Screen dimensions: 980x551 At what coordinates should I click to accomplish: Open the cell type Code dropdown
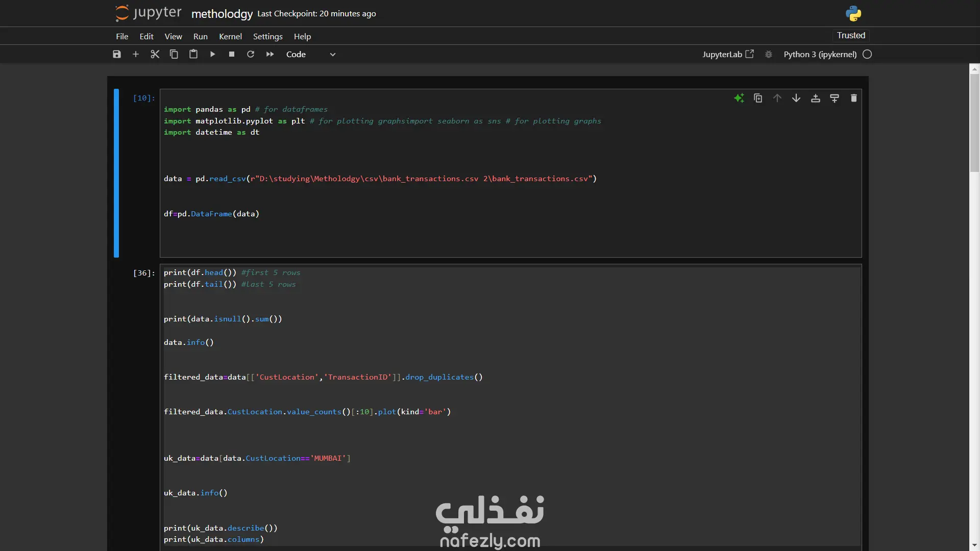point(311,54)
